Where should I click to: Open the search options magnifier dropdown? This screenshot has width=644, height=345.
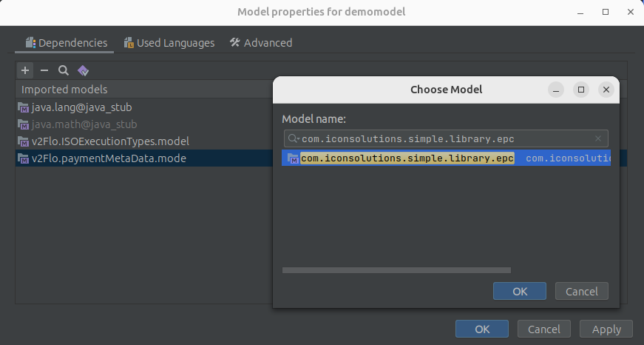294,138
